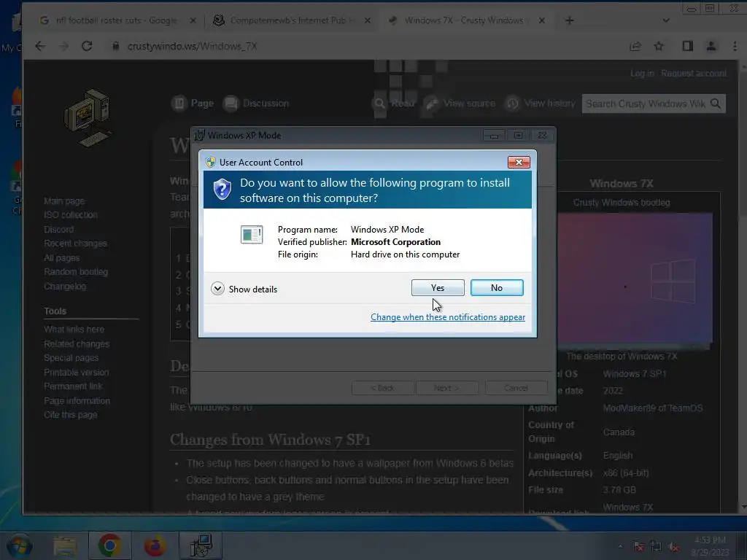Click the UAC shield question icon
747x560 pixels.
tap(222, 190)
